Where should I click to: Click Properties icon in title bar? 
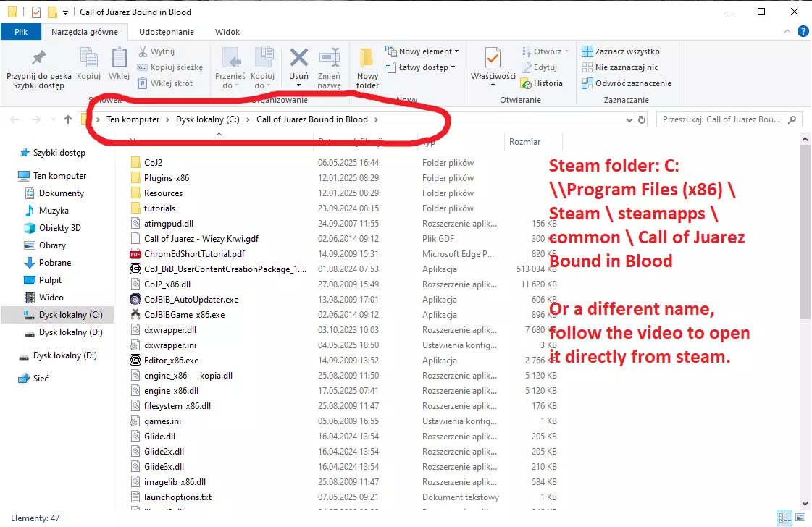pos(36,12)
